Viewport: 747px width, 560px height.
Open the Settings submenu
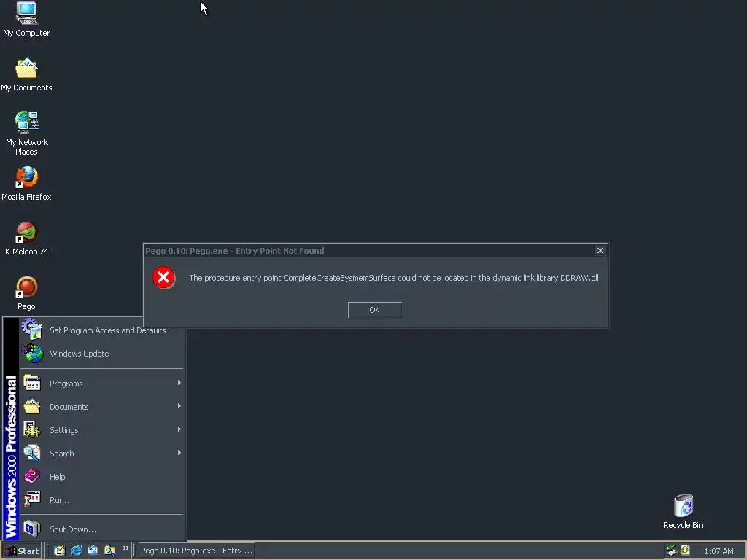point(101,430)
